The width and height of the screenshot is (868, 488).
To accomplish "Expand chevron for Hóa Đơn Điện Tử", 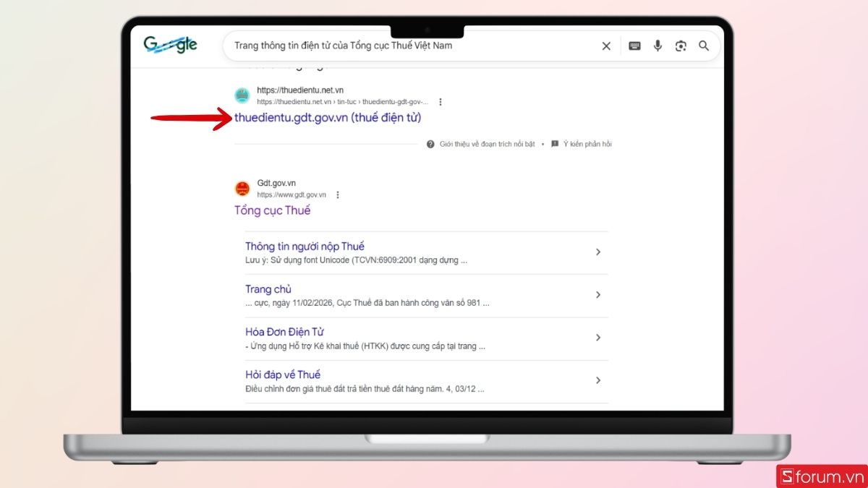I will tap(598, 338).
